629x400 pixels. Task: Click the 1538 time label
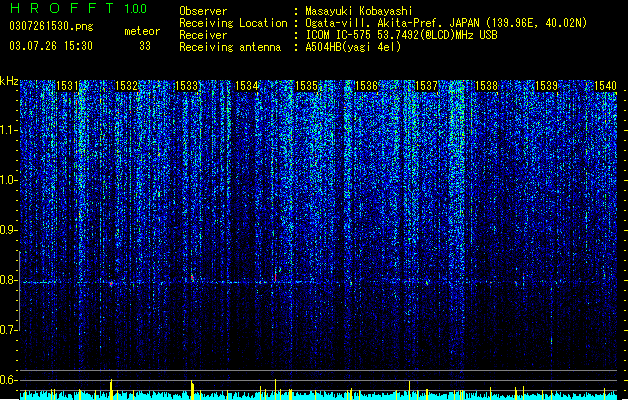[486, 86]
